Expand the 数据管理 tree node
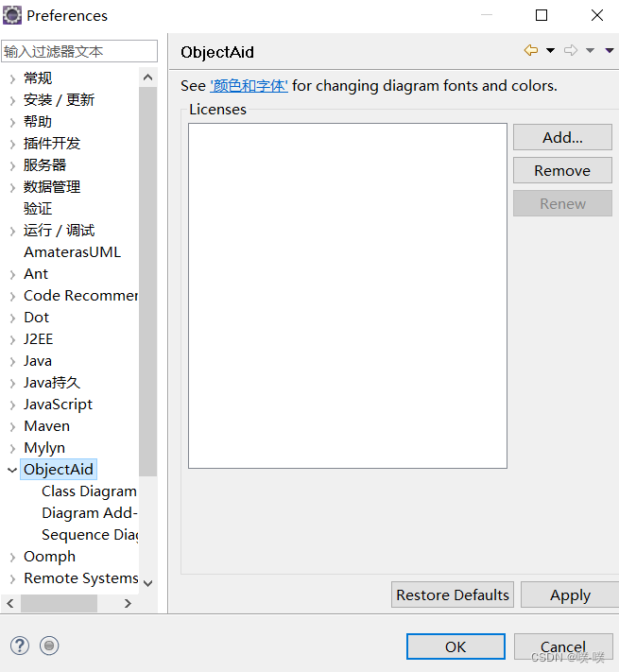Image resolution: width=619 pixels, height=672 pixels. tap(12, 187)
